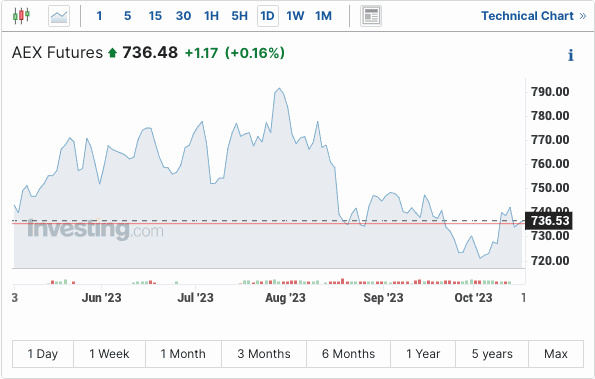Select the 1M interval

[x=323, y=16]
